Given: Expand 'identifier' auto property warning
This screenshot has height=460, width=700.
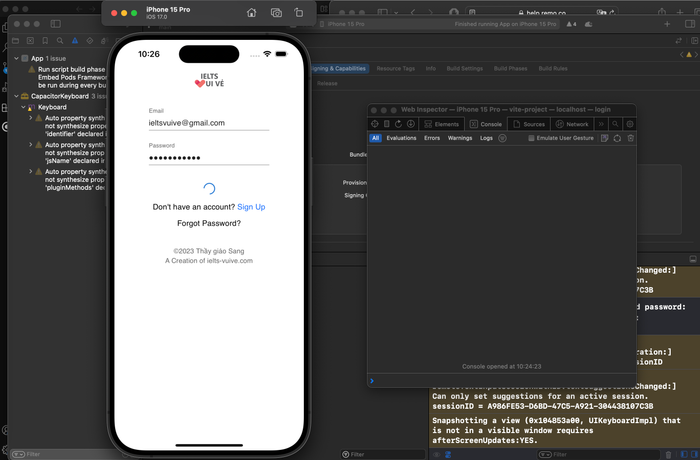Looking at the screenshot, I should coord(30,118).
